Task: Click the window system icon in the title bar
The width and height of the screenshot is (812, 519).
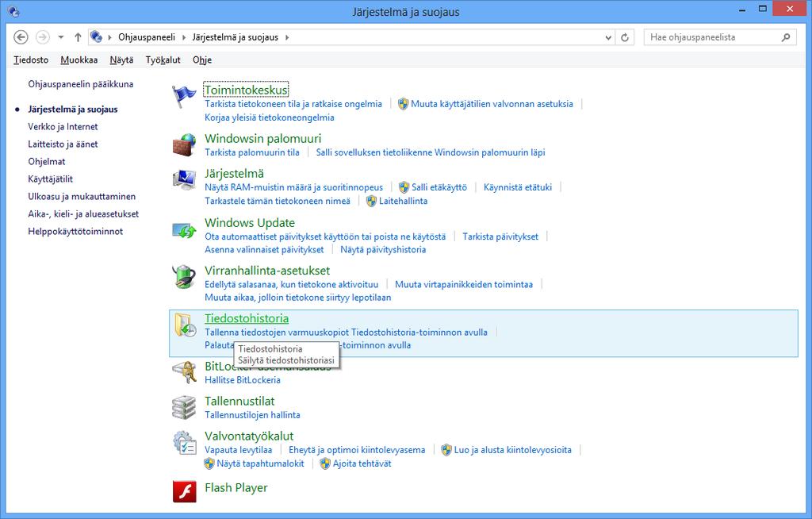Action: (14, 11)
